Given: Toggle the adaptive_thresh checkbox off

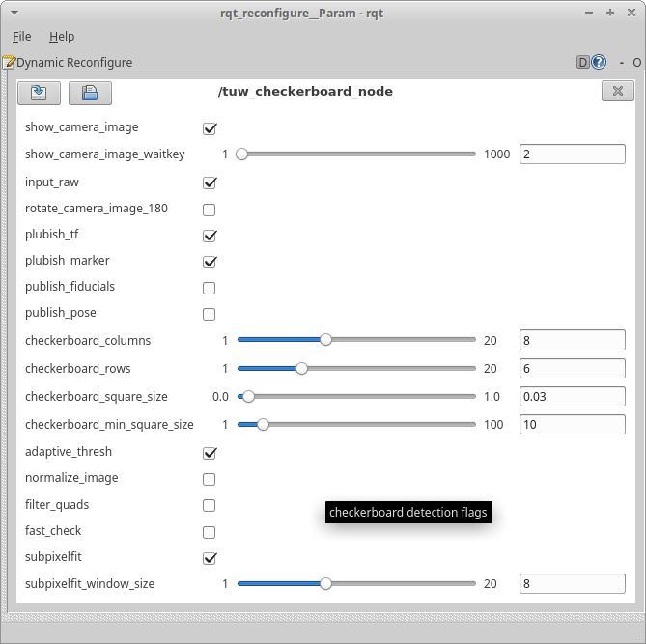Looking at the screenshot, I should click(210, 453).
